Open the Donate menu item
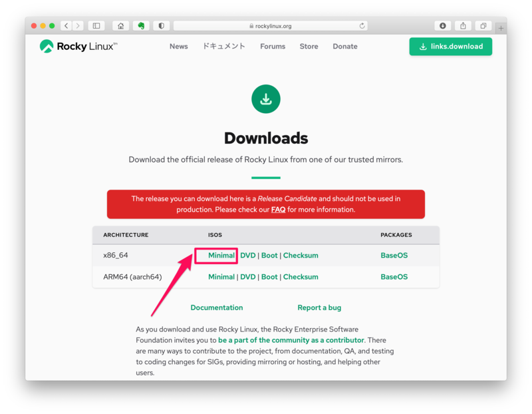Viewport: 532px width, 414px height. pyautogui.click(x=344, y=46)
